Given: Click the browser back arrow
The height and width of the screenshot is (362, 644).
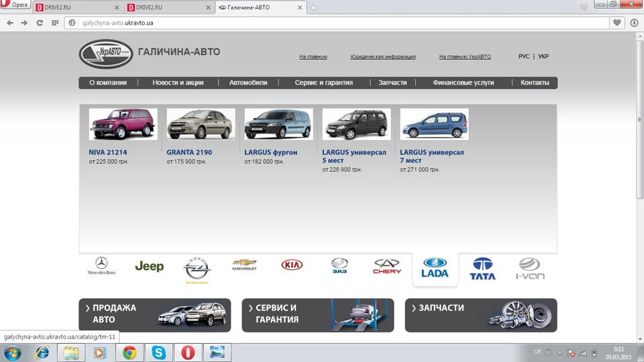Looking at the screenshot, I should [10, 23].
